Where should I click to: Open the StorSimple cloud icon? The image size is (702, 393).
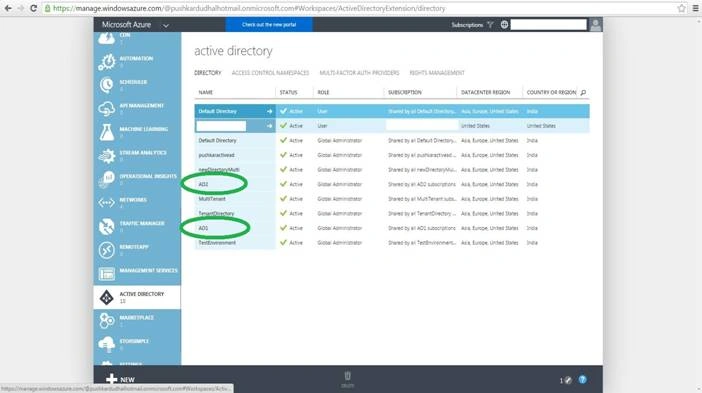107,344
